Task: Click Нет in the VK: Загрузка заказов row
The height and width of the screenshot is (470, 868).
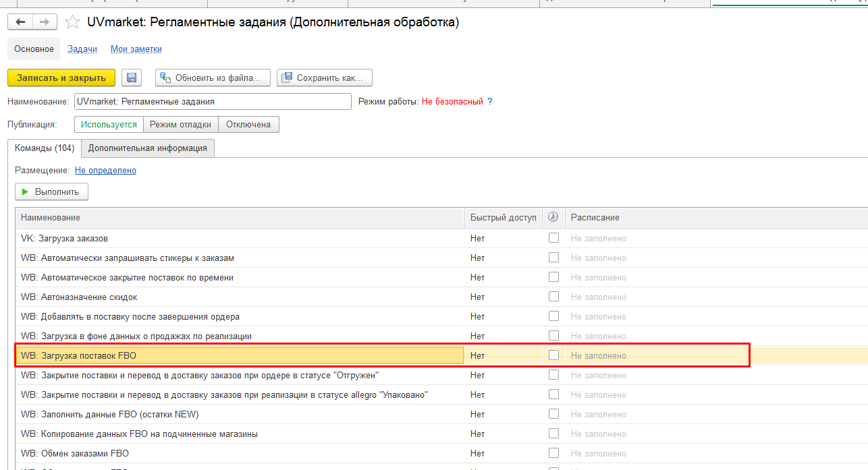Action: [478, 238]
